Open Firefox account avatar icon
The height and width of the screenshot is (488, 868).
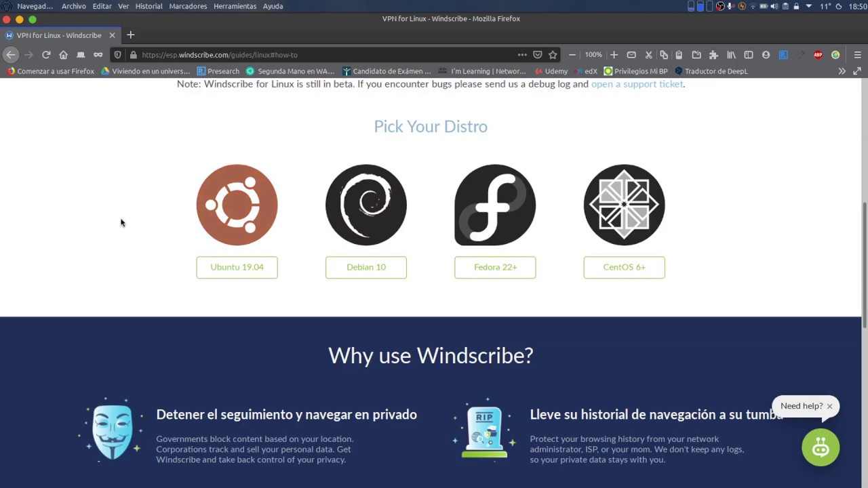(766, 55)
